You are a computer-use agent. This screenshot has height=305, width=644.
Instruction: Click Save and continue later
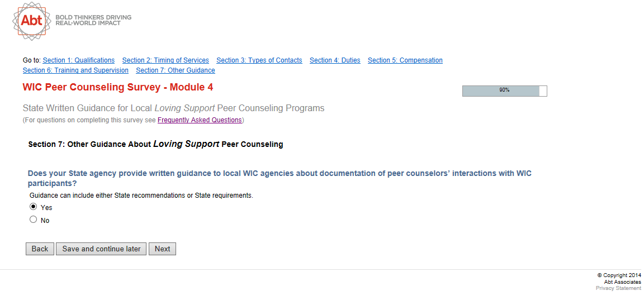pos(101,249)
